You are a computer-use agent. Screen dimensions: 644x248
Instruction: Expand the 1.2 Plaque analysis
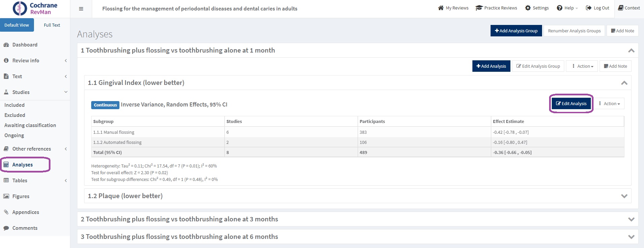click(624, 196)
